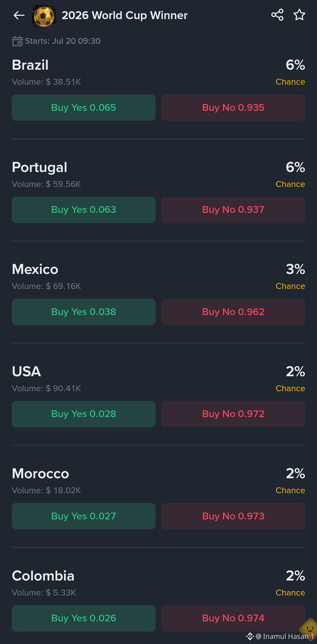This screenshot has width=317, height=644.
Task: Buy No 0.972 for USA
Action: (x=233, y=414)
